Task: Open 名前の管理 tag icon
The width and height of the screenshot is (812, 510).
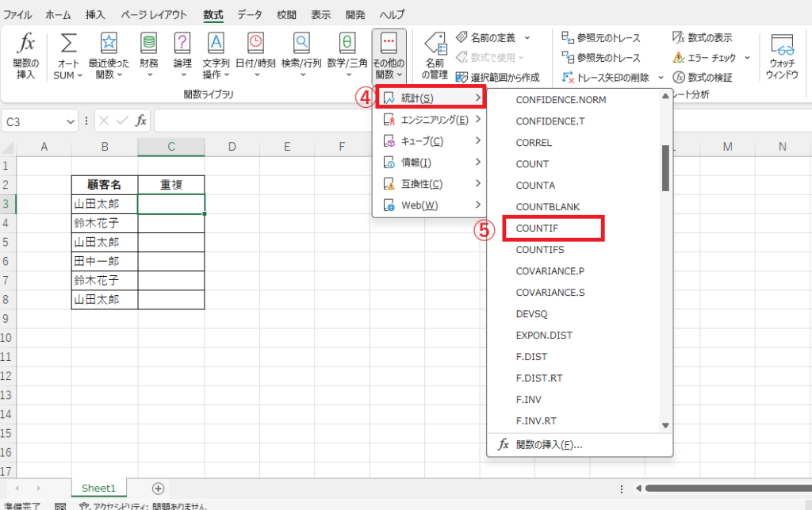Action: tap(435, 44)
